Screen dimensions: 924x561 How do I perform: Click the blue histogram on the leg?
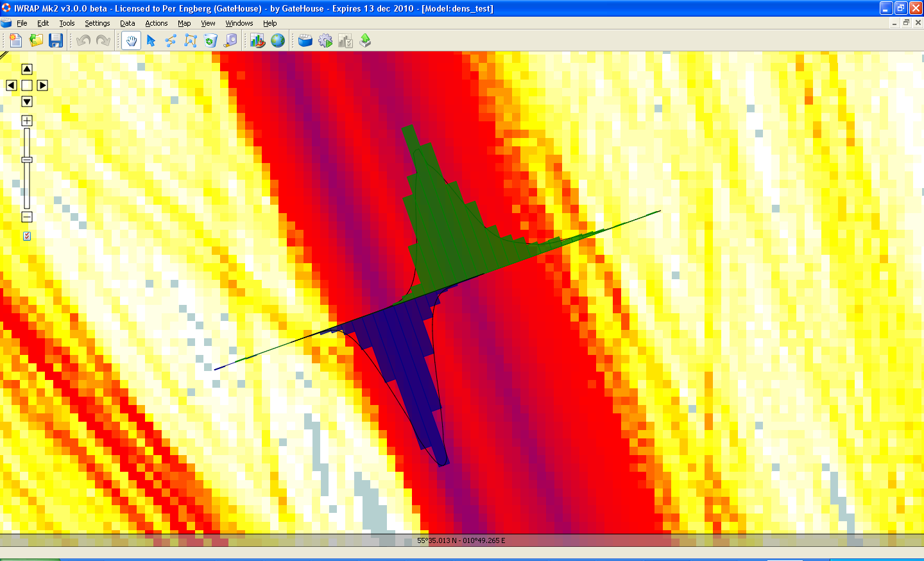[404, 359]
